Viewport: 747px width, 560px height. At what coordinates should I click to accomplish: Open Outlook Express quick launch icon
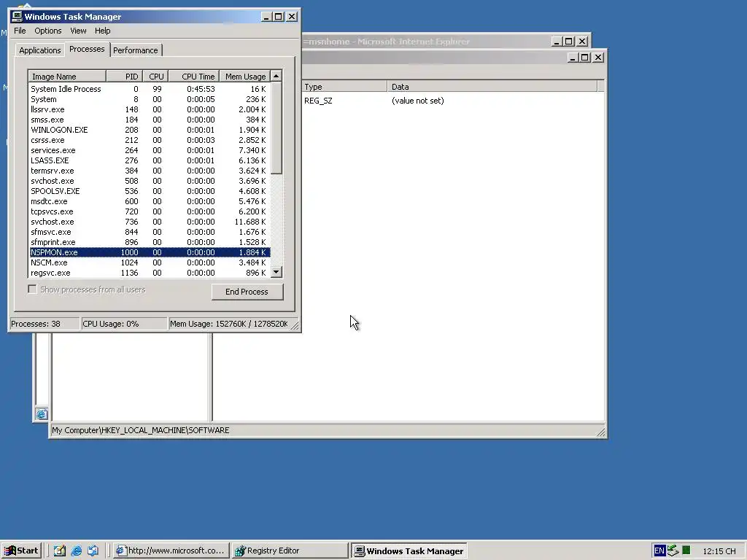[x=93, y=551]
